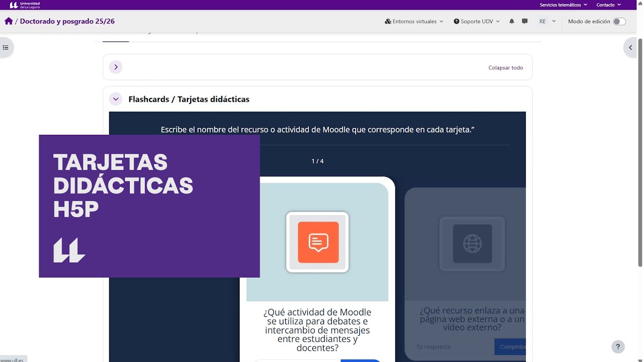Open Doctorado y posgrado 25/26 breadcrumb
This screenshot has width=644, height=362.
[67, 21]
